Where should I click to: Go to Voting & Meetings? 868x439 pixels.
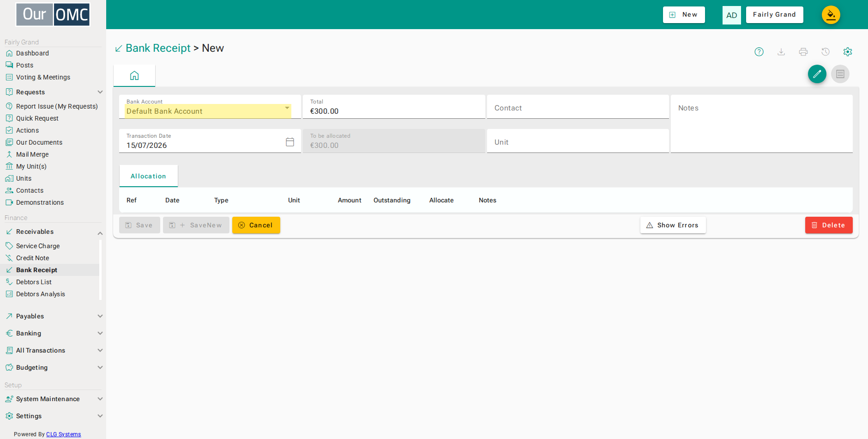(43, 77)
